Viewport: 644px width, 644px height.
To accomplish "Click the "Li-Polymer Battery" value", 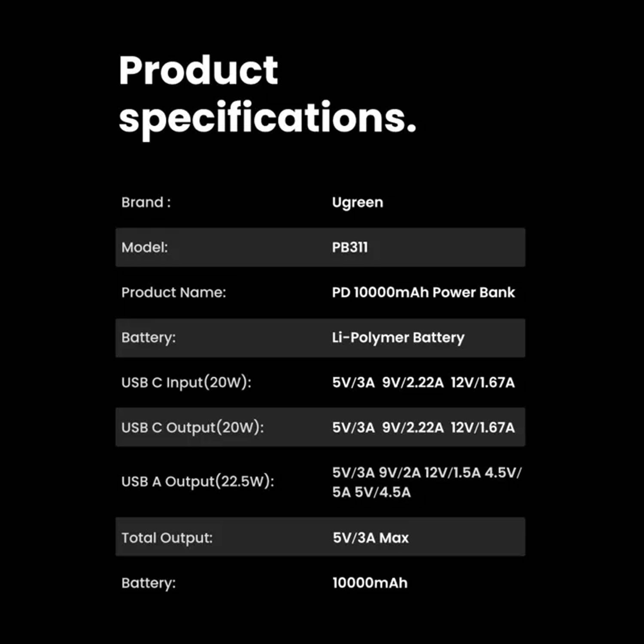I will pyautogui.click(x=398, y=338).
